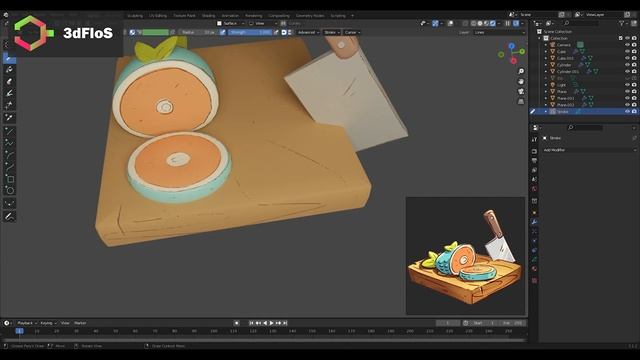Click the green brush material swatch
The image size is (640, 360).
(156, 32)
